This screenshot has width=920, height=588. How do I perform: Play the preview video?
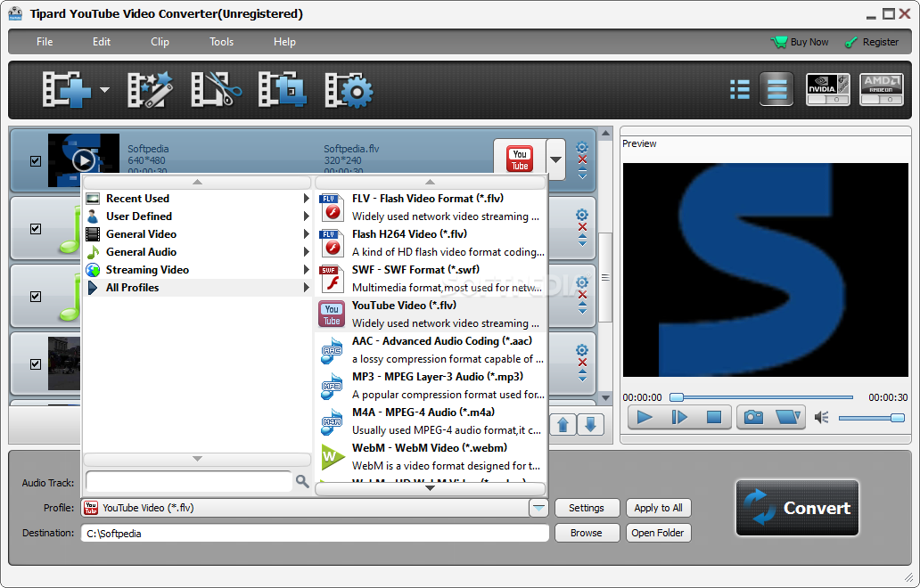[645, 418]
